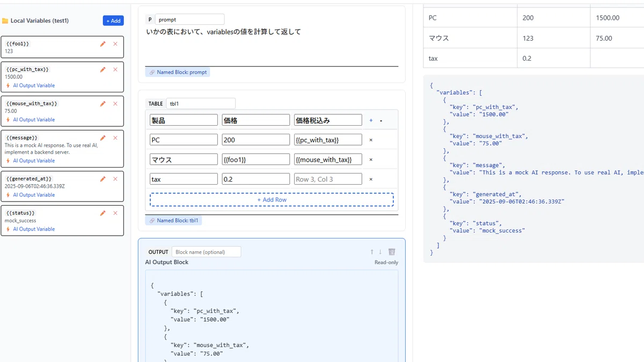Click the 0.2 table cell
The image size is (644, 362).
(256, 179)
